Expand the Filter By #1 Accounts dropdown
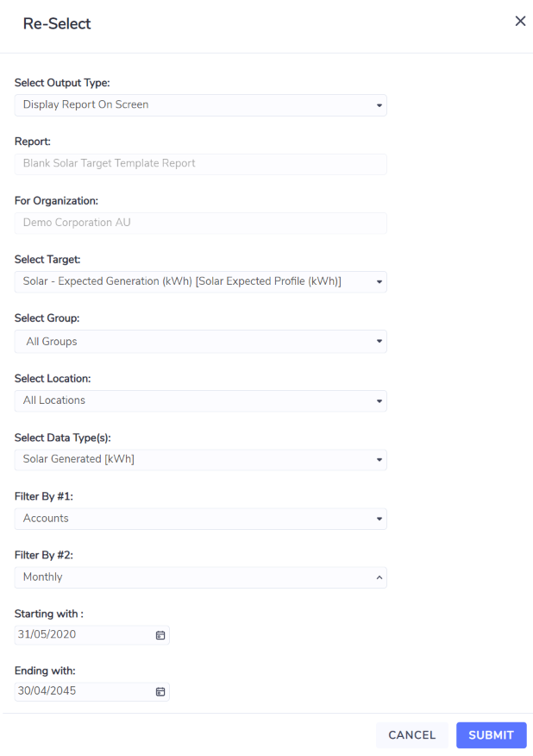533x756 pixels. point(200,519)
